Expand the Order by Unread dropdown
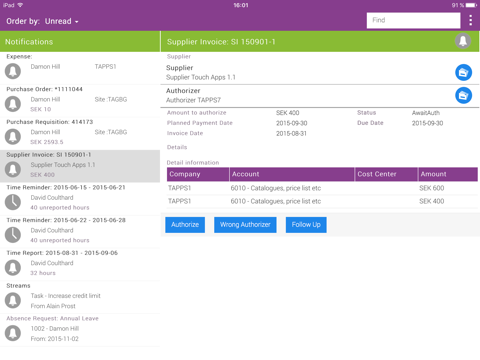 pyautogui.click(x=42, y=21)
